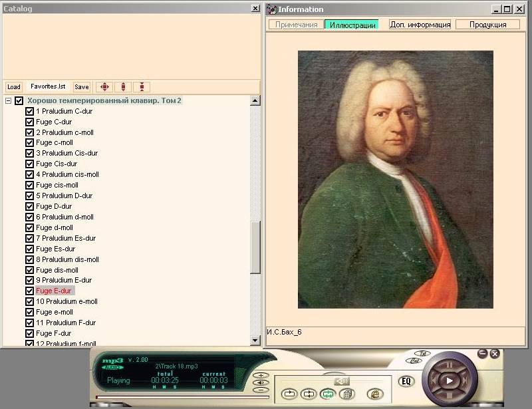Viewport: 532px width, 409px height.
Task: Open the EQ equalizer button
Action: [406, 381]
